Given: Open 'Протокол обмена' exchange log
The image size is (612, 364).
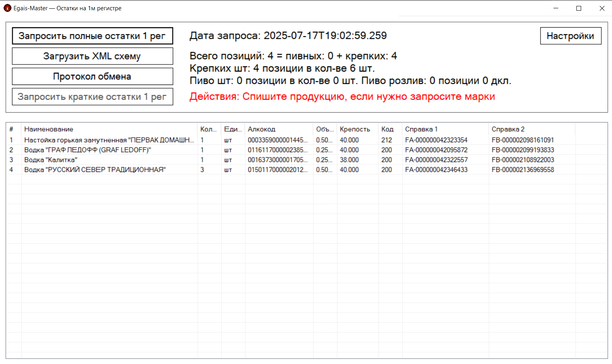Looking at the screenshot, I should (92, 77).
